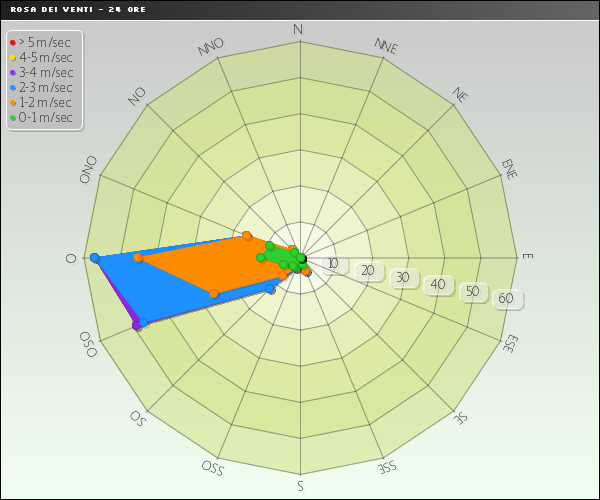Click the NNE direction label
This screenshot has height=500, width=600.
[x=386, y=46]
